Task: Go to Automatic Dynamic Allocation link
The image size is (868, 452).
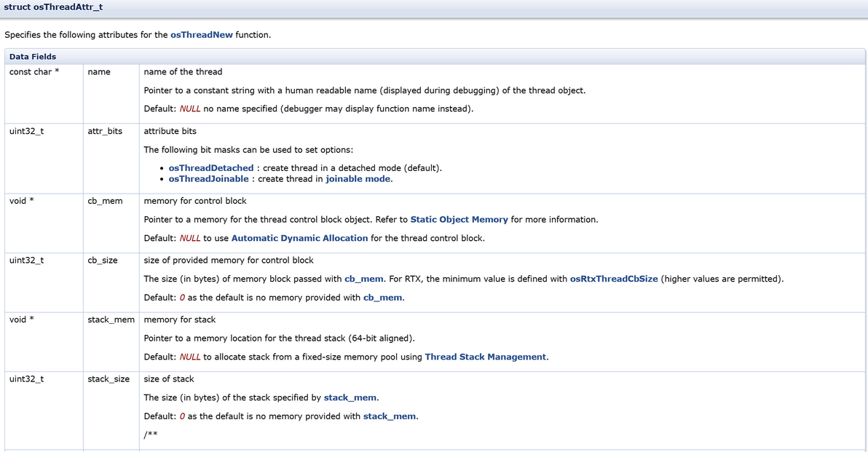Action: 299,238
